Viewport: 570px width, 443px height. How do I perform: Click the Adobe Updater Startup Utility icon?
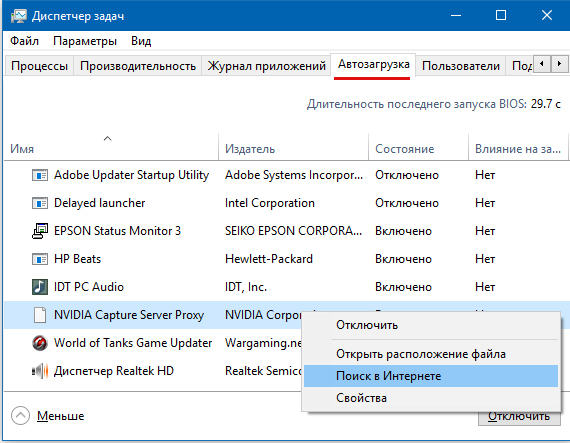coord(40,175)
